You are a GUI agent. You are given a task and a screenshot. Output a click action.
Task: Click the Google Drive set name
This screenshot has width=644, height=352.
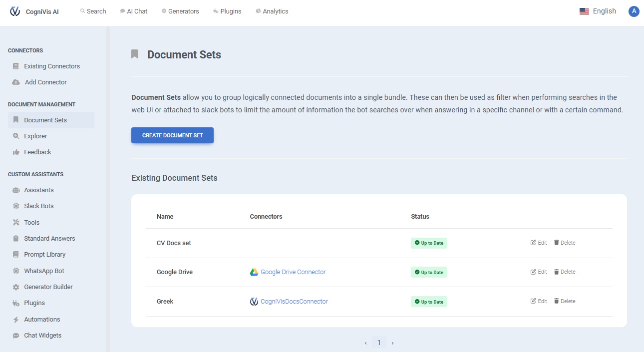click(x=175, y=272)
